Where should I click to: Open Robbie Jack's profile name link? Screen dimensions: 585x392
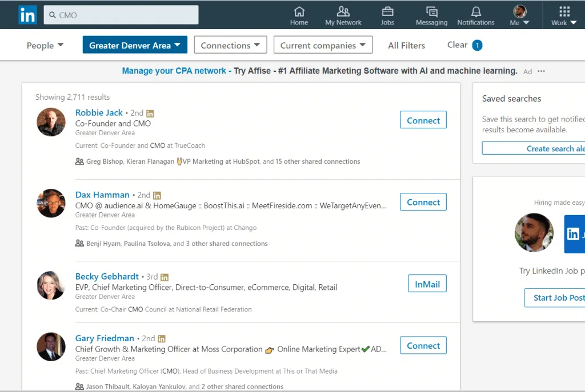coord(99,112)
